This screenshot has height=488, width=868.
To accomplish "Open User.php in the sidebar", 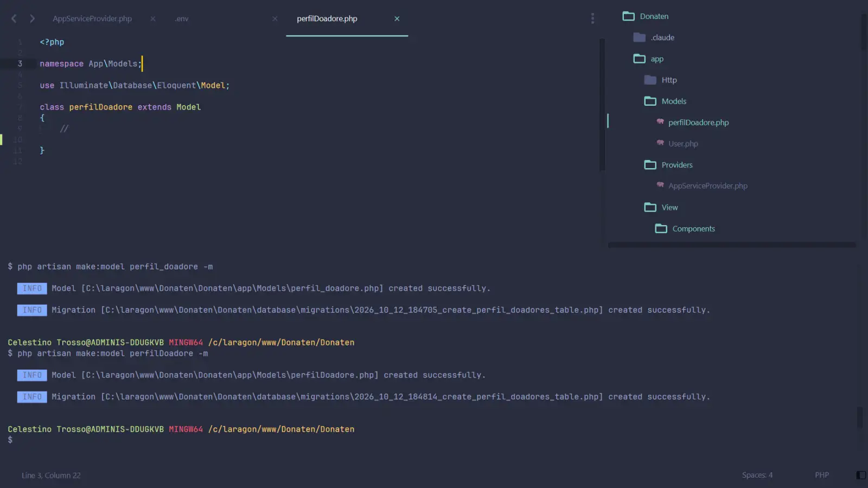I will (683, 144).
